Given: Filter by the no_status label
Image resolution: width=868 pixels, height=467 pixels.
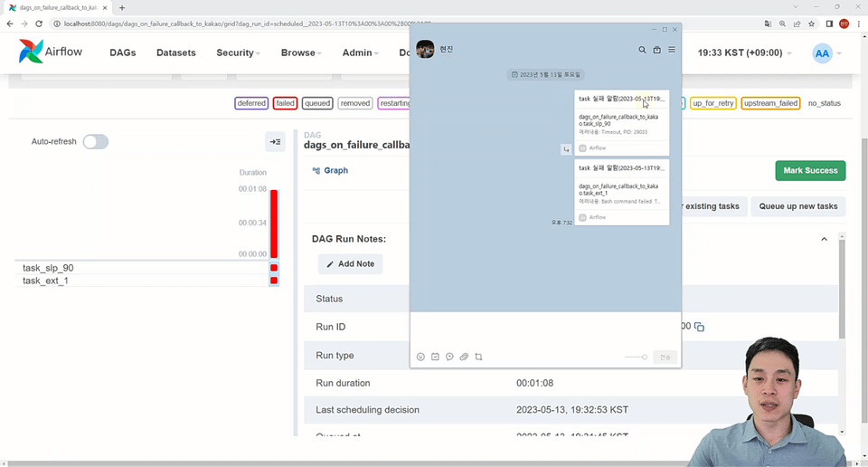Looking at the screenshot, I should pyautogui.click(x=825, y=103).
